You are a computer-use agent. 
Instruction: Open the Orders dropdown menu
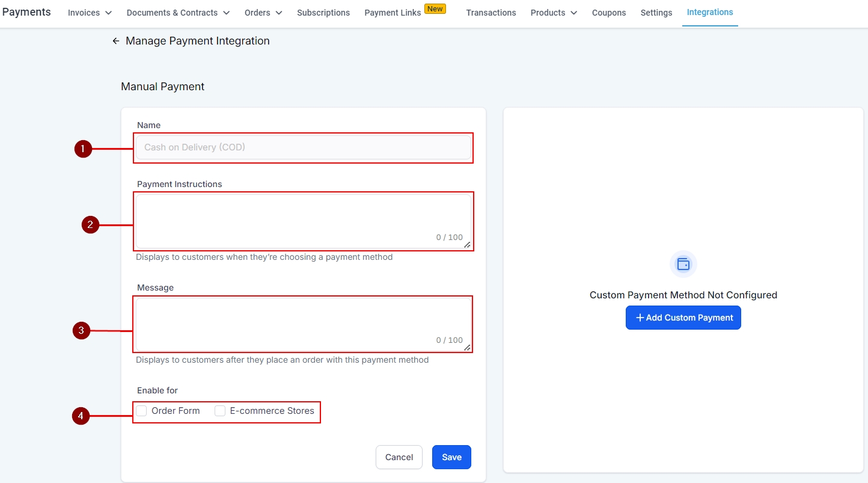pos(263,13)
